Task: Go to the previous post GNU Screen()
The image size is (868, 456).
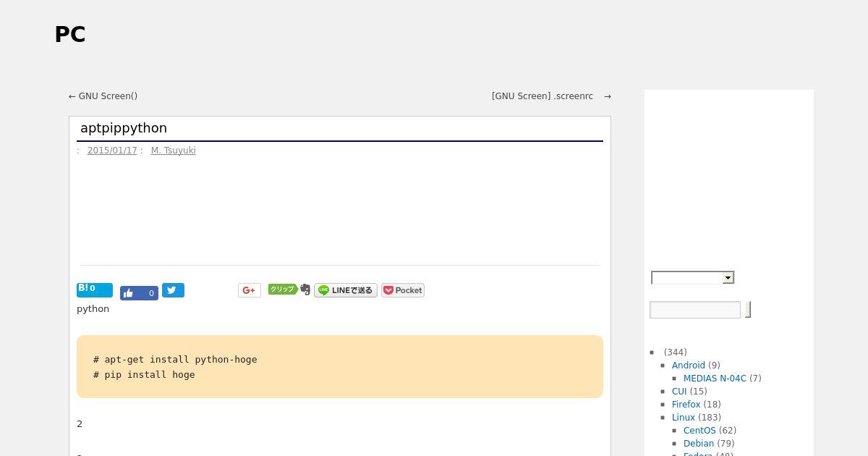Action: tap(103, 96)
